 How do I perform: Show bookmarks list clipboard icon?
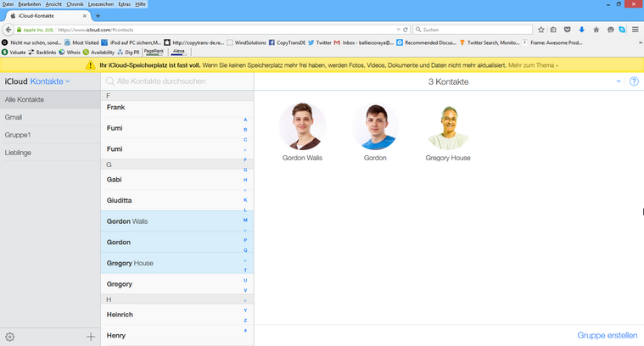coord(553,30)
